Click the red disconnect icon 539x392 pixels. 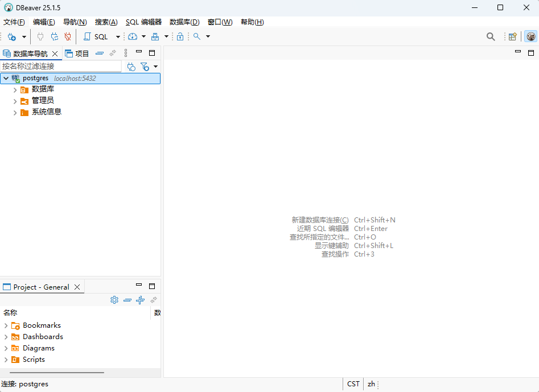68,37
